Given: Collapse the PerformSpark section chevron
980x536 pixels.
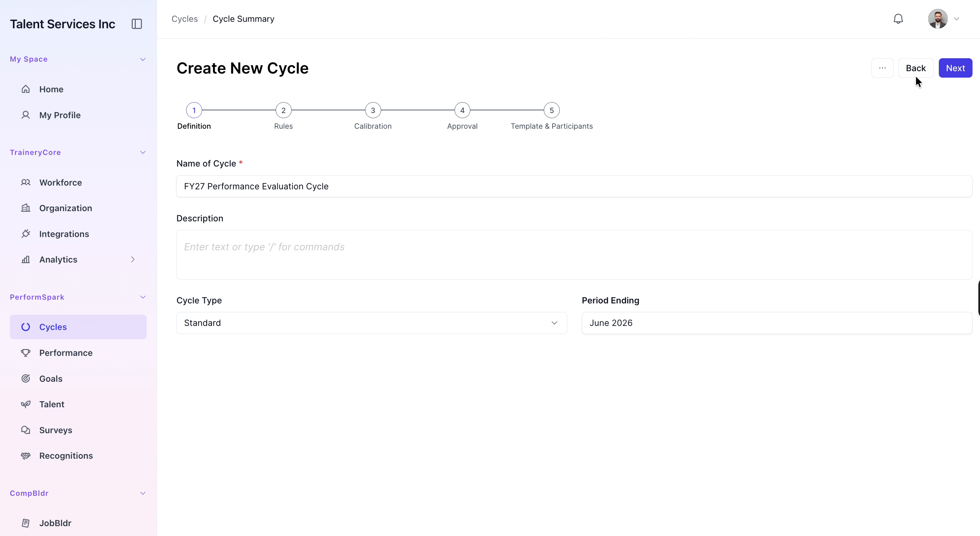Looking at the screenshot, I should pyautogui.click(x=143, y=297).
